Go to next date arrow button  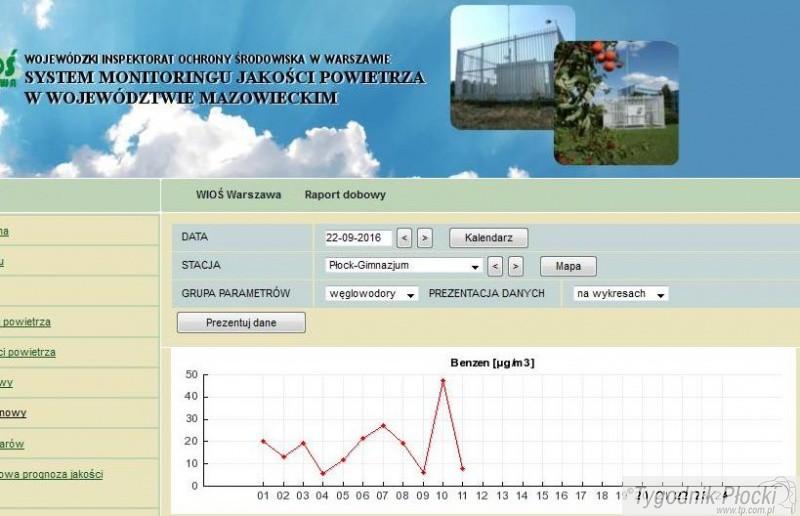coord(424,238)
